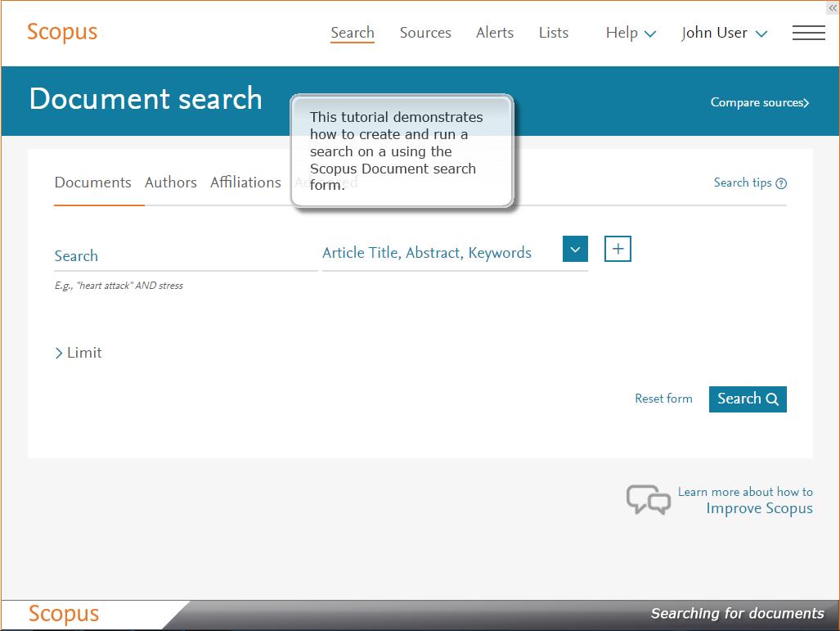Open the hamburger menu icon
Image resolution: width=840 pixels, height=631 pixels.
(x=808, y=33)
